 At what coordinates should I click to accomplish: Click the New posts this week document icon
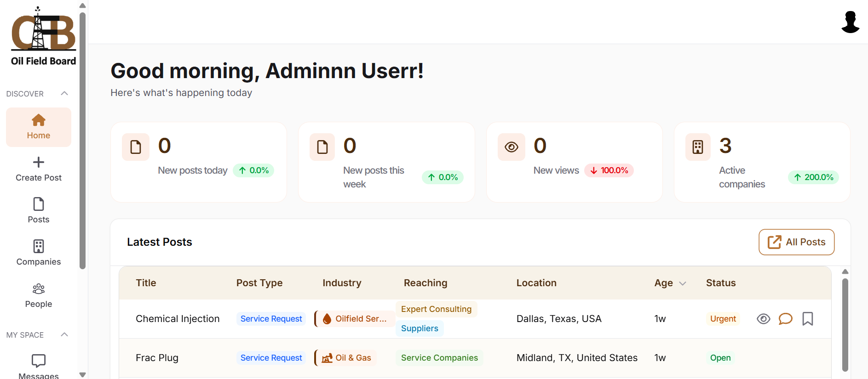coord(322,147)
